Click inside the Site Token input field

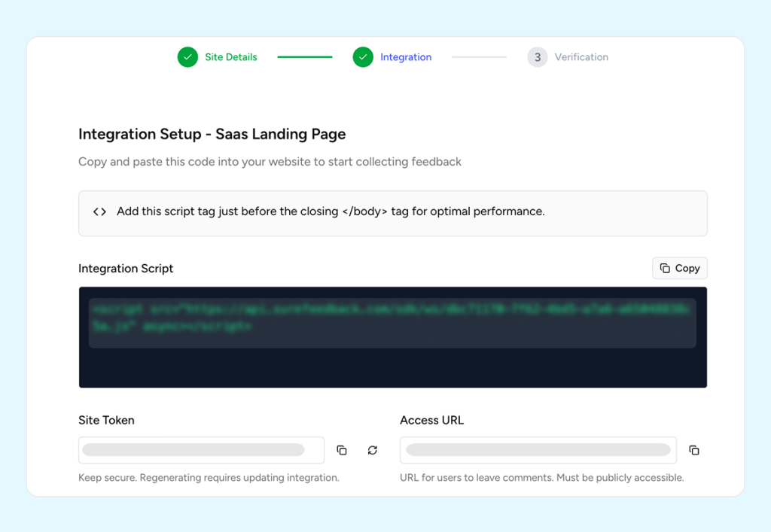[201, 450]
